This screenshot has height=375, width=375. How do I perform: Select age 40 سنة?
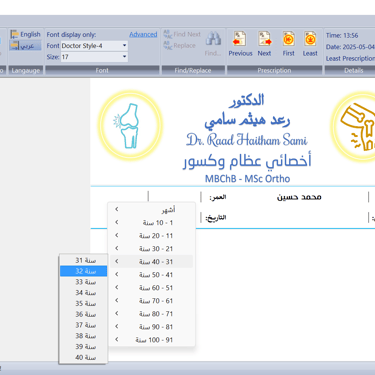pos(83,357)
